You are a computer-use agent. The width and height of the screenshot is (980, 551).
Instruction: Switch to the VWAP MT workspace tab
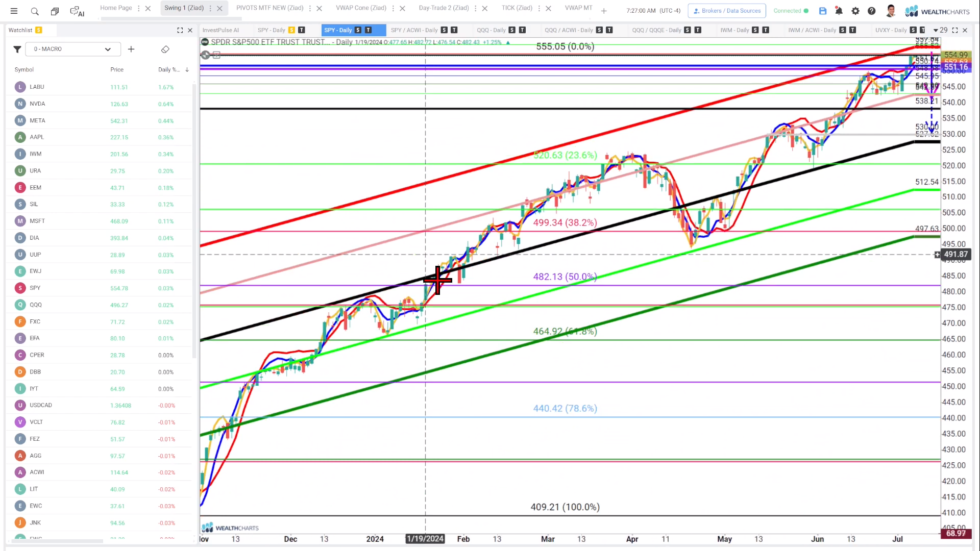pyautogui.click(x=578, y=8)
